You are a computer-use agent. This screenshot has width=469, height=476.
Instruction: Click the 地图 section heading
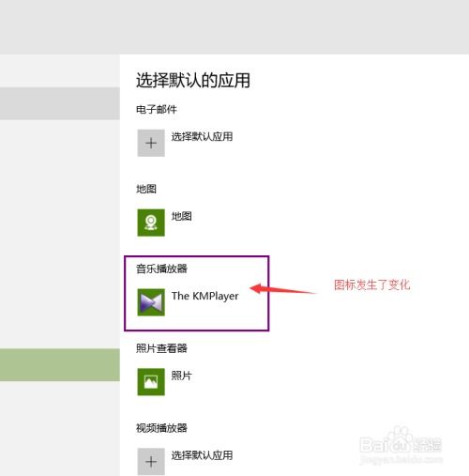pos(146,189)
